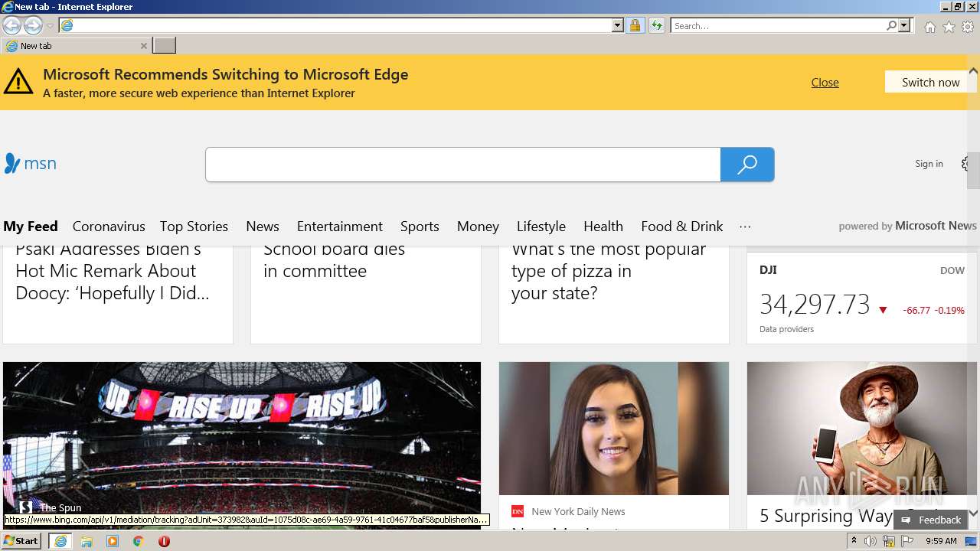Launch the media player taskbar icon

113,541
